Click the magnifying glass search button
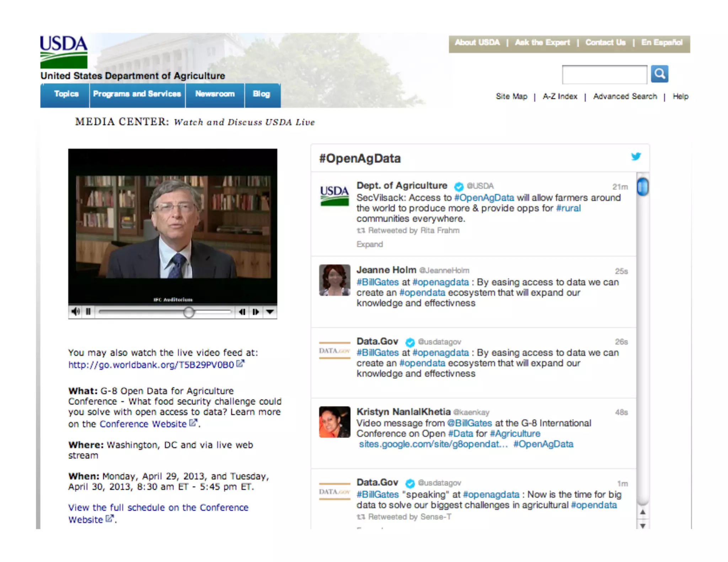 click(x=659, y=74)
